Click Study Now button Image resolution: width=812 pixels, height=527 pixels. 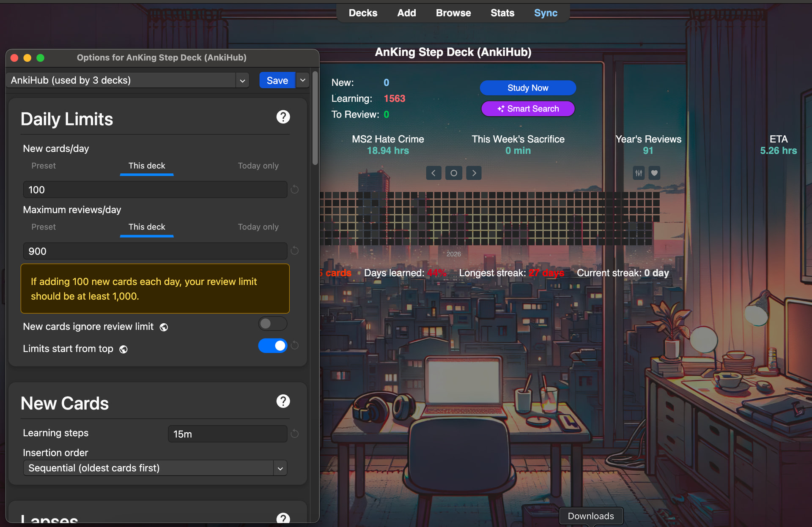tap(527, 88)
